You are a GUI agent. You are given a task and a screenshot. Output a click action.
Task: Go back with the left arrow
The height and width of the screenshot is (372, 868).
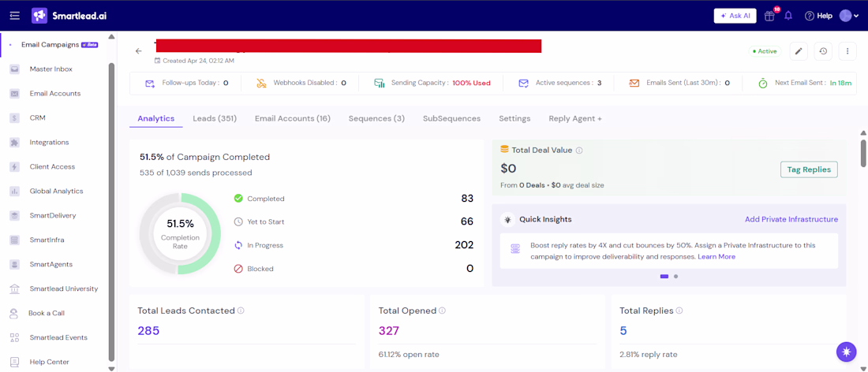pos(138,51)
